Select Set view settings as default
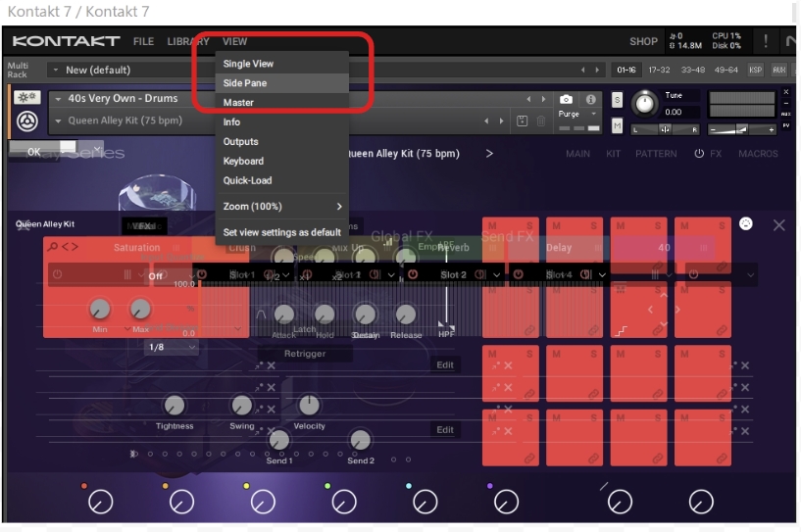The width and height of the screenshot is (801, 532). pos(282,232)
